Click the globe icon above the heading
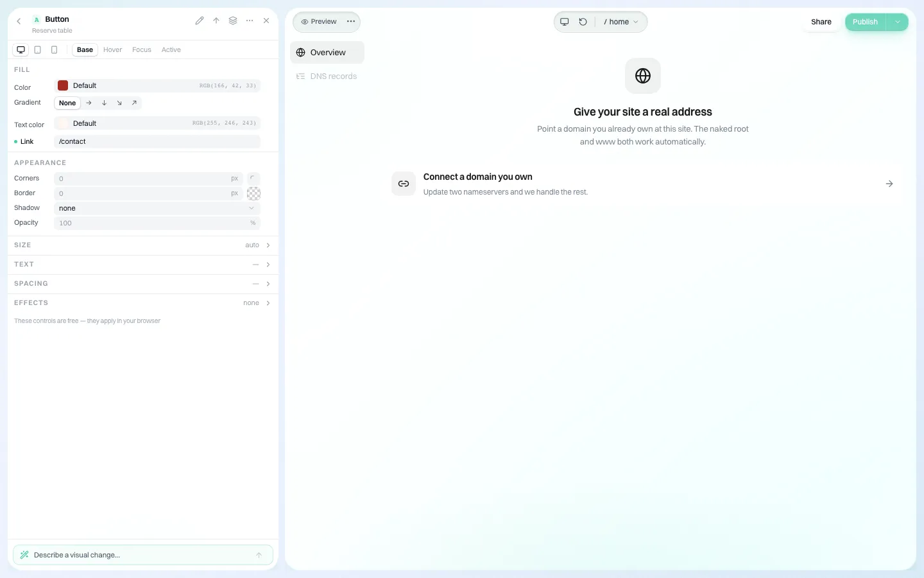The width and height of the screenshot is (924, 578). (x=643, y=76)
